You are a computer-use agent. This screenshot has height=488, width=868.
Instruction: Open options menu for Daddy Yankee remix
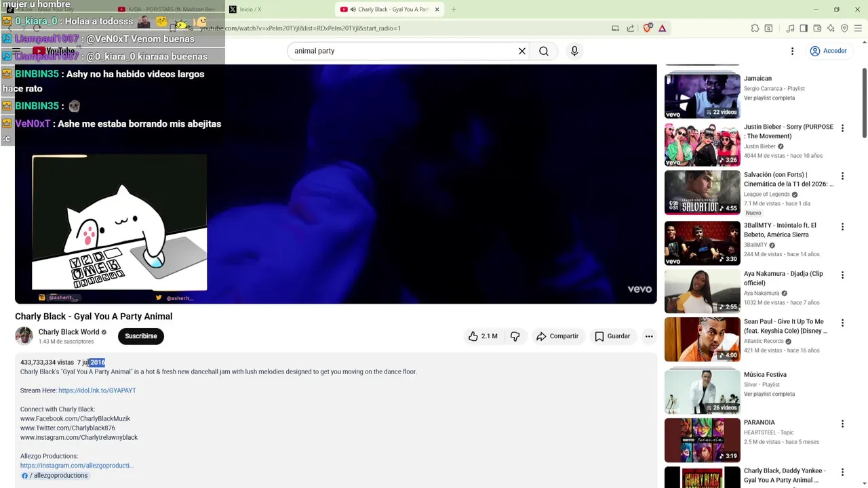(842, 472)
